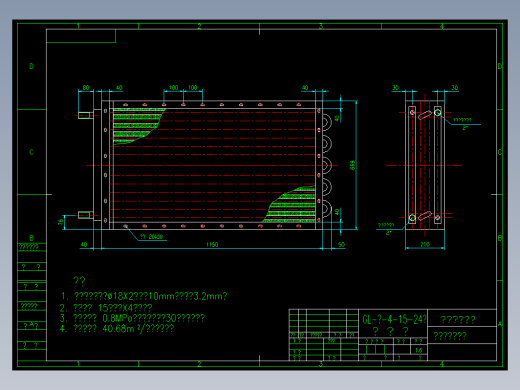Select the upper left green hatched fin area

pyautogui.click(x=137, y=125)
